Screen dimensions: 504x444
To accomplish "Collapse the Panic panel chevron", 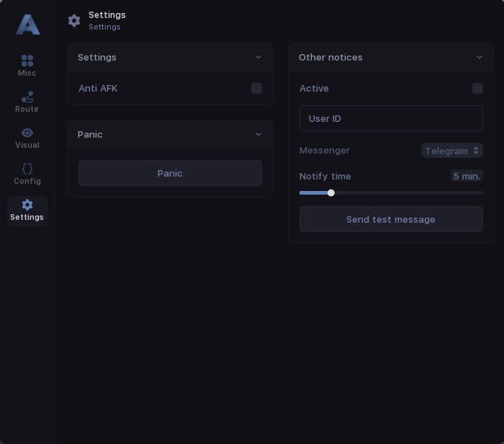I will [258, 134].
